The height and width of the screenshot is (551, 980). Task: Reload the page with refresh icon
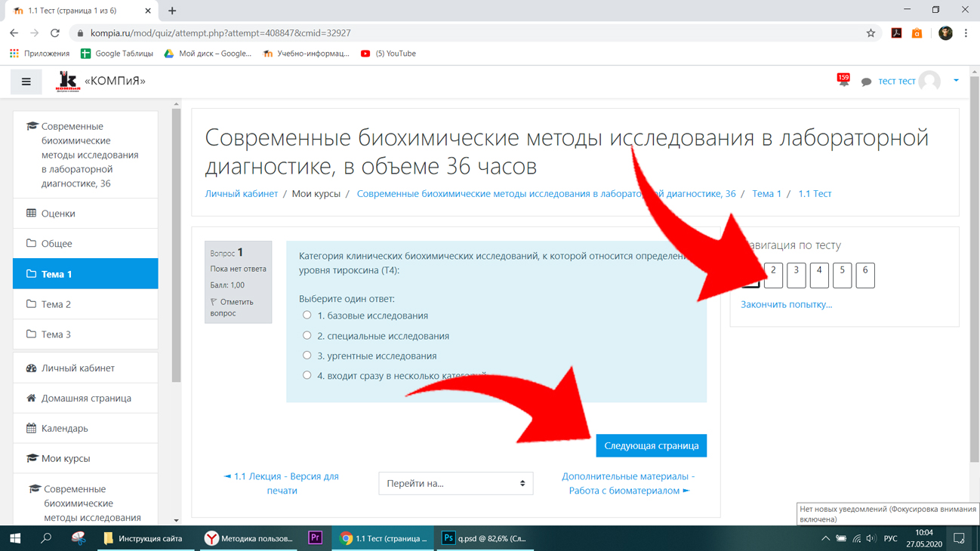coord(55,33)
